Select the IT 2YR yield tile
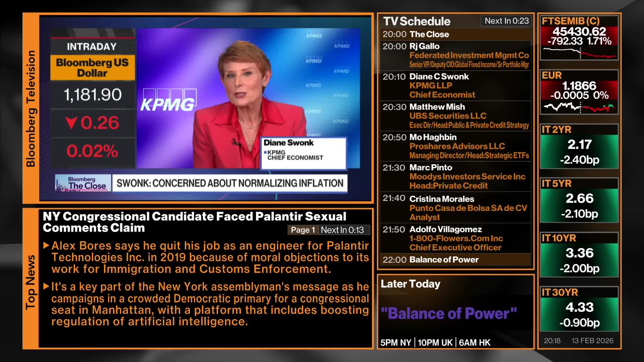The width and height of the screenshot is (644, 362). [579, 147]
